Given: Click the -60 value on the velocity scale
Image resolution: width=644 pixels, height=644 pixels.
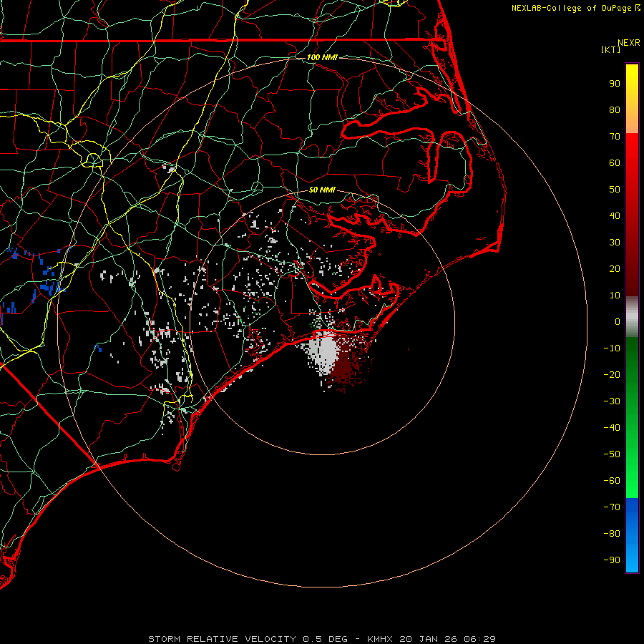Looking at the screenshot, I should (x=612, y=481).
